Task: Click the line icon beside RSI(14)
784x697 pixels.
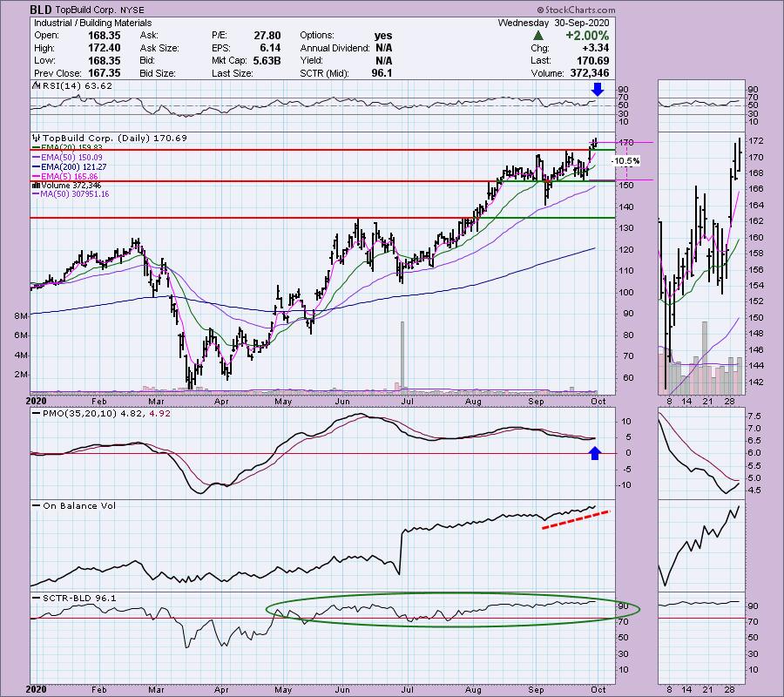Action: (x=37, y=86)
